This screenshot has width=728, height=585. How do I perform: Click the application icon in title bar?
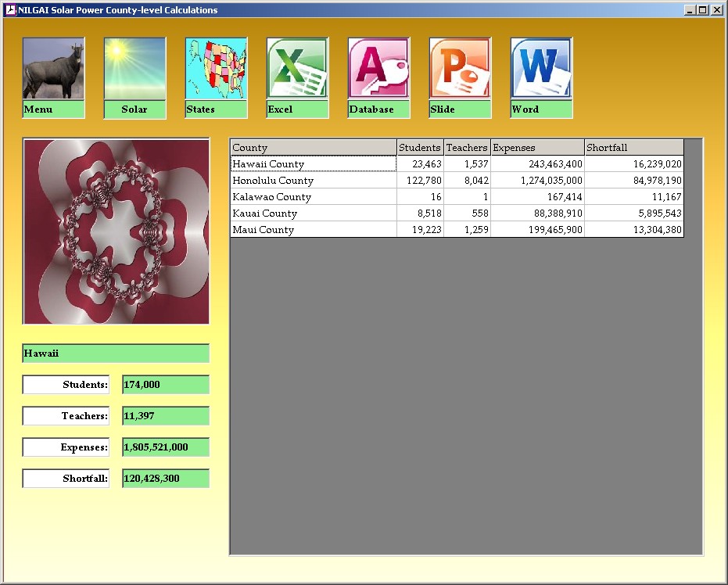coord(10,10)
